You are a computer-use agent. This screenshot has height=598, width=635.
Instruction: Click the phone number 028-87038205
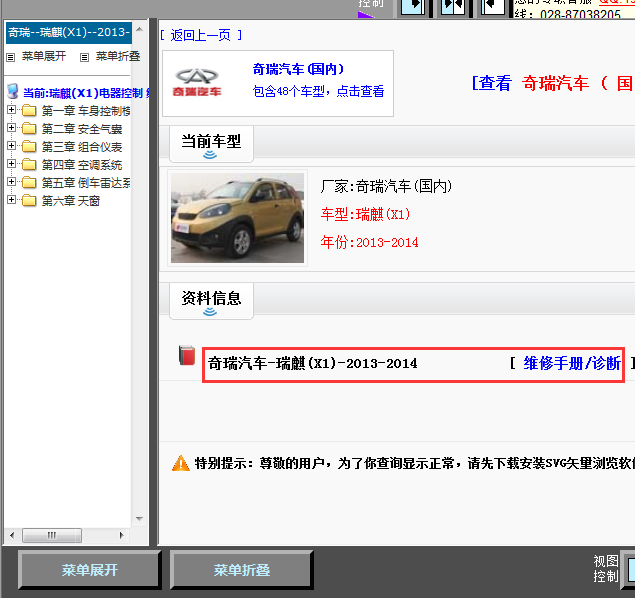point(580,15)
